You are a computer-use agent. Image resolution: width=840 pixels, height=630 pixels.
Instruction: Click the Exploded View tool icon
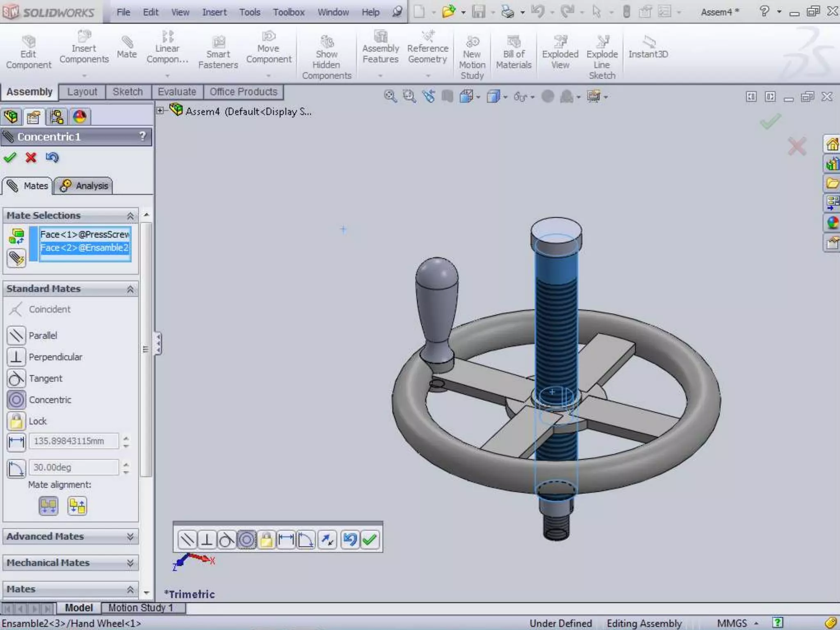click(560, 41)
